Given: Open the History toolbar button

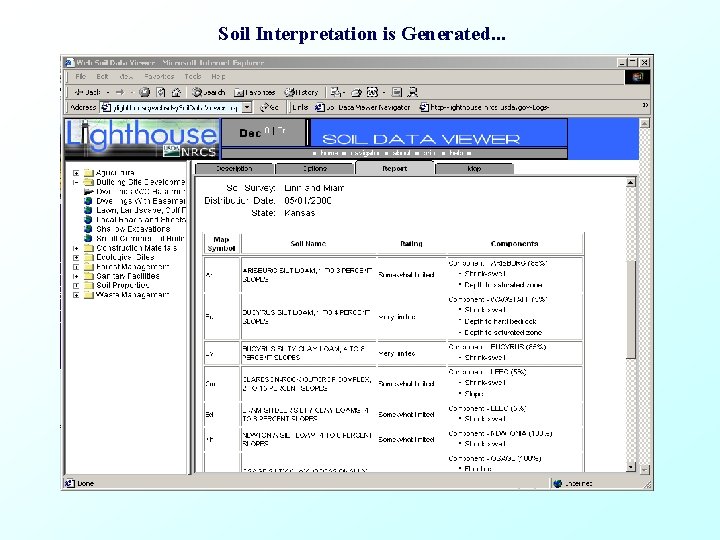Looking at the screenshot, I should pos(301,92).
